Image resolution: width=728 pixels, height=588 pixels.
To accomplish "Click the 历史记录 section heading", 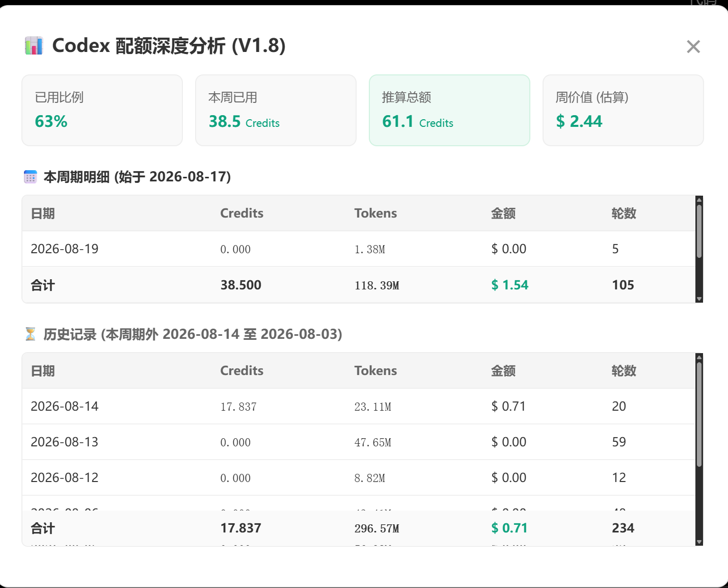I will tap(193, 334).
